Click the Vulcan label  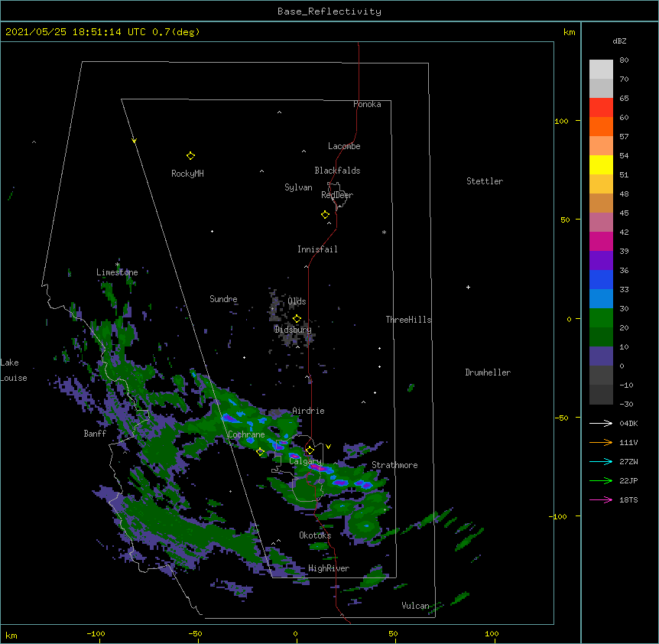(415, 606)
